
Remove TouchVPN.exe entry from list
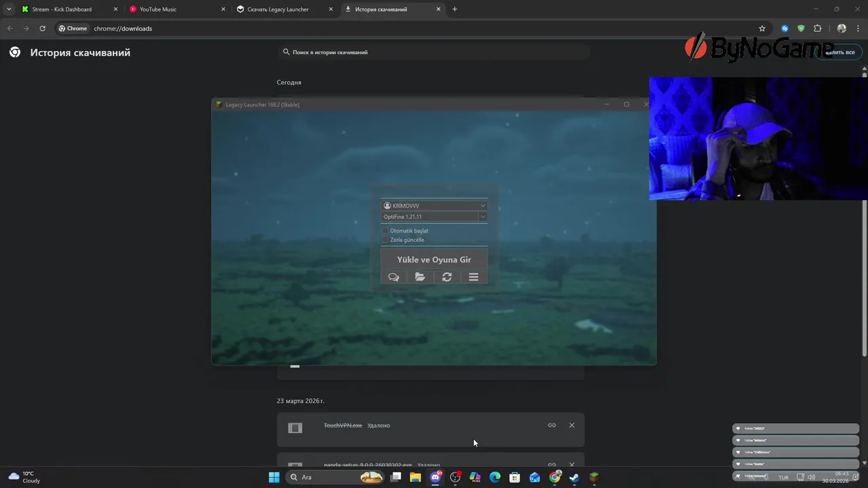pos(572,425)
